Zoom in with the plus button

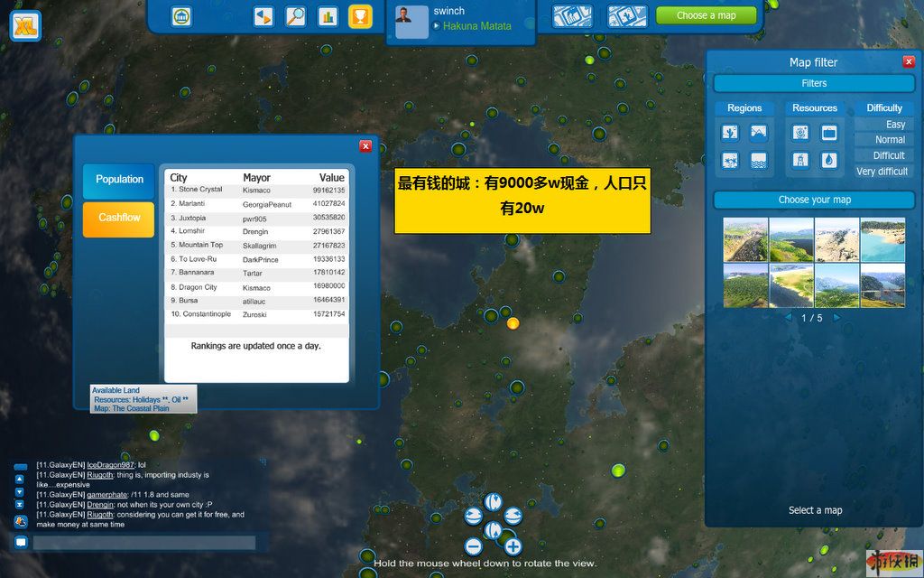tap(513, 546)
